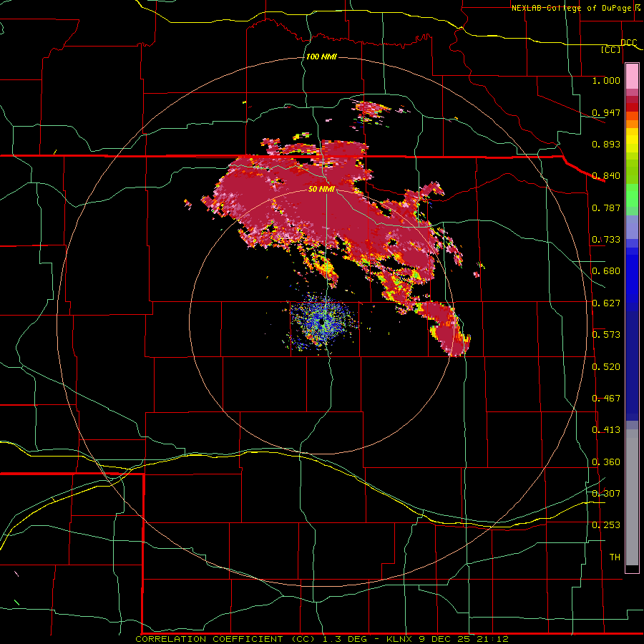Pick the yellow color bar segment
This screenshot has height=644, width=644.
[632, 140]
